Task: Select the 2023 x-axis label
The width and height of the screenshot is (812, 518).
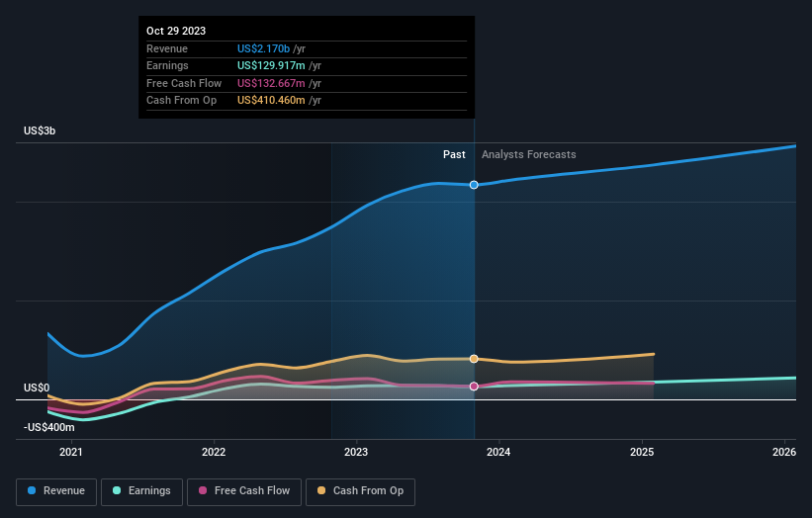Action: coord(356,452)
